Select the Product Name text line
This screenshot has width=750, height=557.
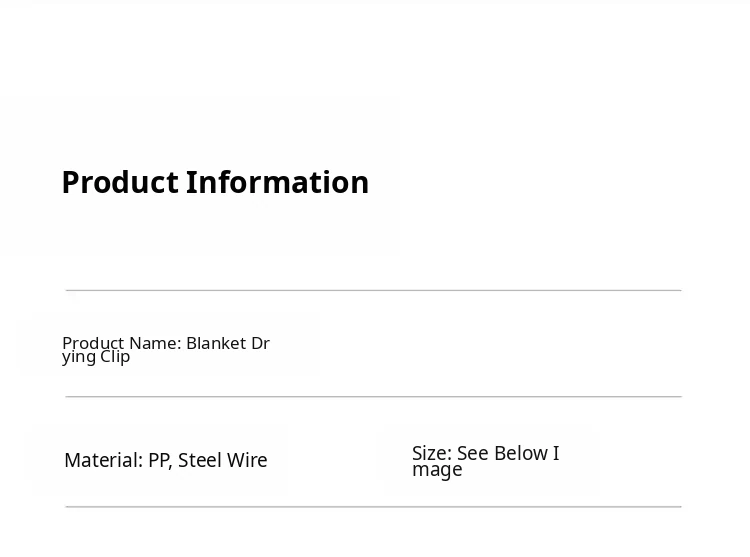166,349
